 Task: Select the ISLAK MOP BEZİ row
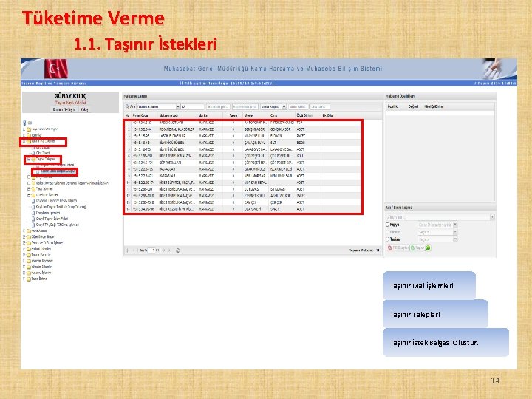pyautogui.click(x=243, y=169)
